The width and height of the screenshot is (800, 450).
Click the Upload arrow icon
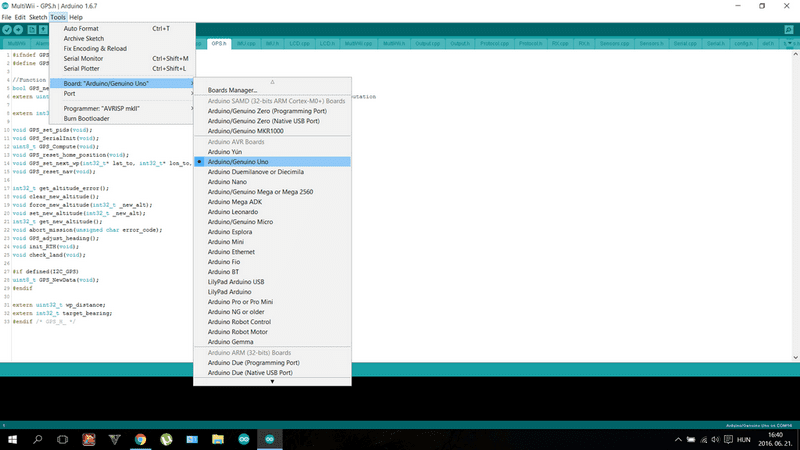pos(18,30)
